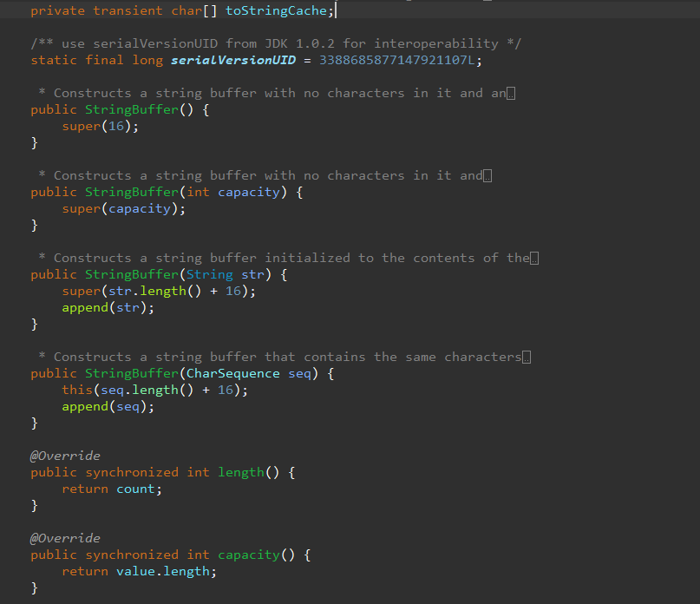Expand folded comment ending 'in it and an'
The height and width of the screenshot is (604, 700).
click(x=511, y=94)
